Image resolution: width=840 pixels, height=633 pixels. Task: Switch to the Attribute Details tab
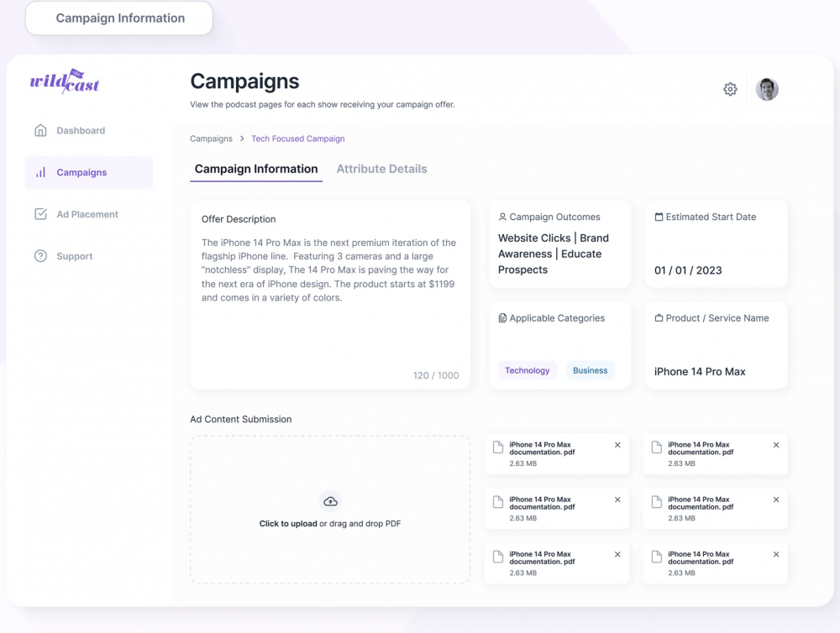pos(381,170)
